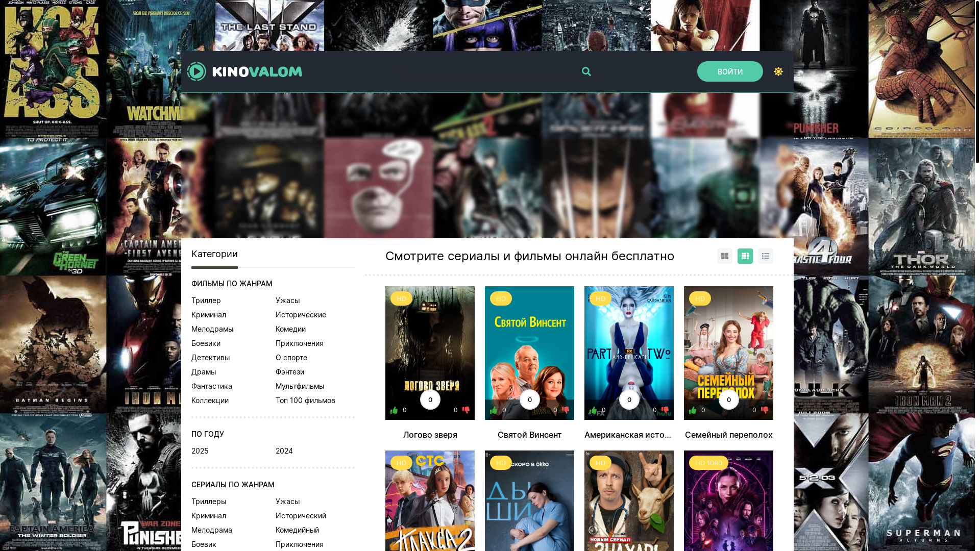Filter by year 2024
Image resolution: width=980 pixels, height=551 pixels.
click(x=284, y=451)
